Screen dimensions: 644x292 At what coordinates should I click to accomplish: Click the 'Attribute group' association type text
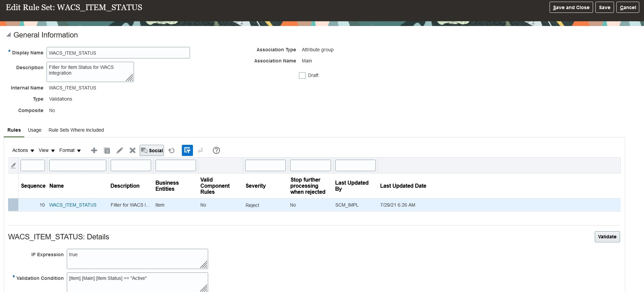(x=318, y=50)
